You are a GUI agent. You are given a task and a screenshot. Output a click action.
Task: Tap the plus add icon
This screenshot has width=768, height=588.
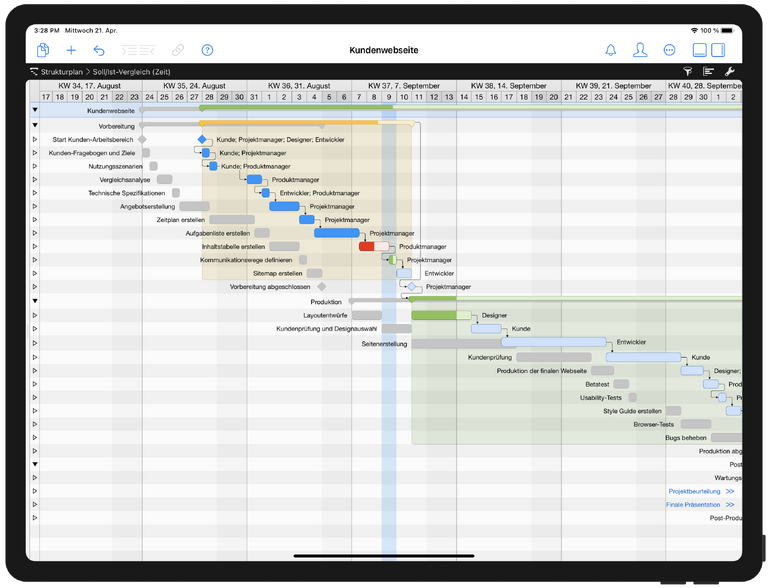click(71, 50)
